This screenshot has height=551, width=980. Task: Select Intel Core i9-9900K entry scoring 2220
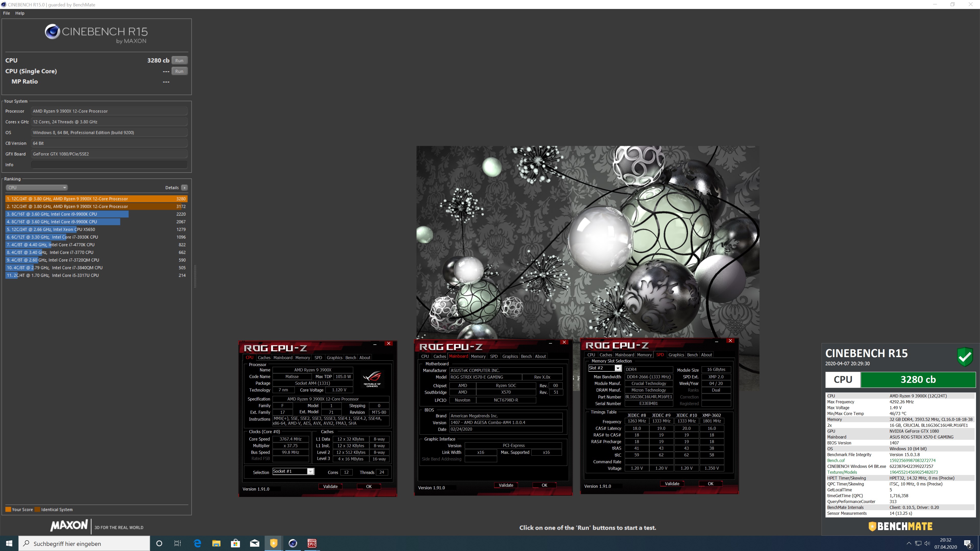coord(96,214)
